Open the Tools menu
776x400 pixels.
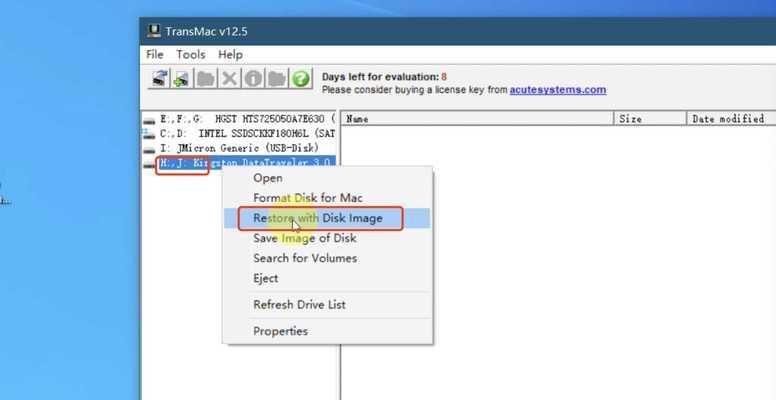[191, 54]
